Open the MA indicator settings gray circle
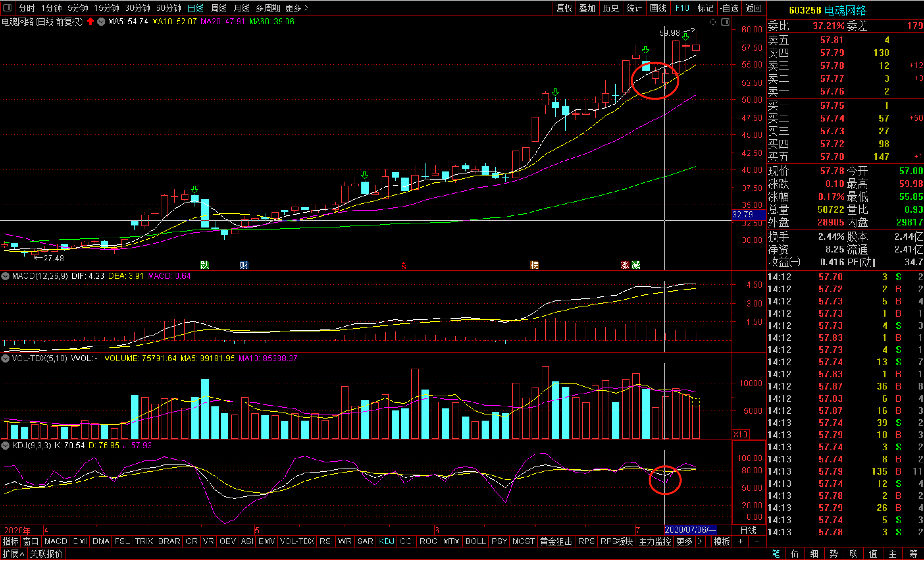924x561 pixels. click(101, 21)
